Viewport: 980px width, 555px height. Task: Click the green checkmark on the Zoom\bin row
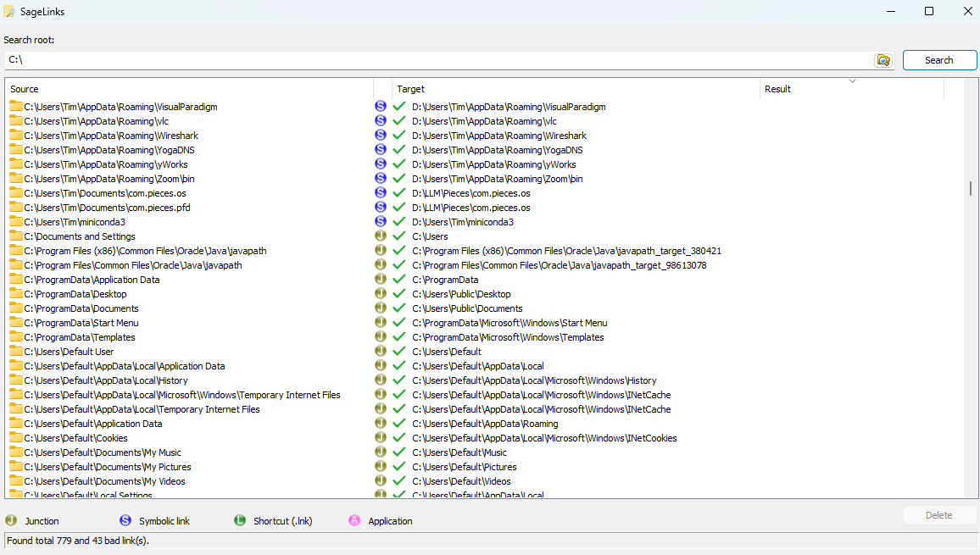tap(398, 178)
